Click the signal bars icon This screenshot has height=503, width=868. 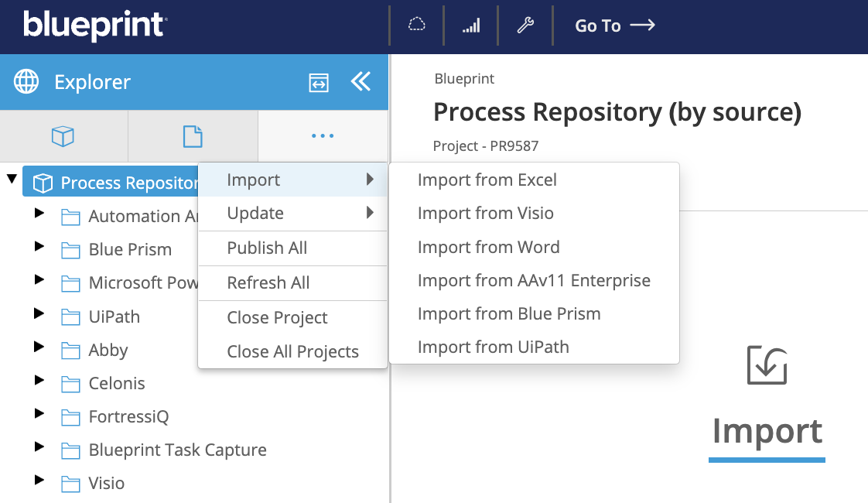tap(471, 26)
